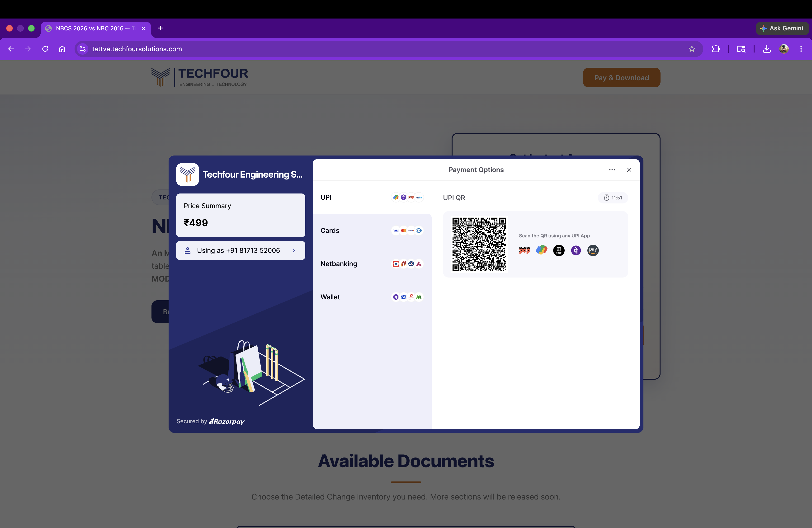
Task: Reload the current page
Action: point(45,49)
